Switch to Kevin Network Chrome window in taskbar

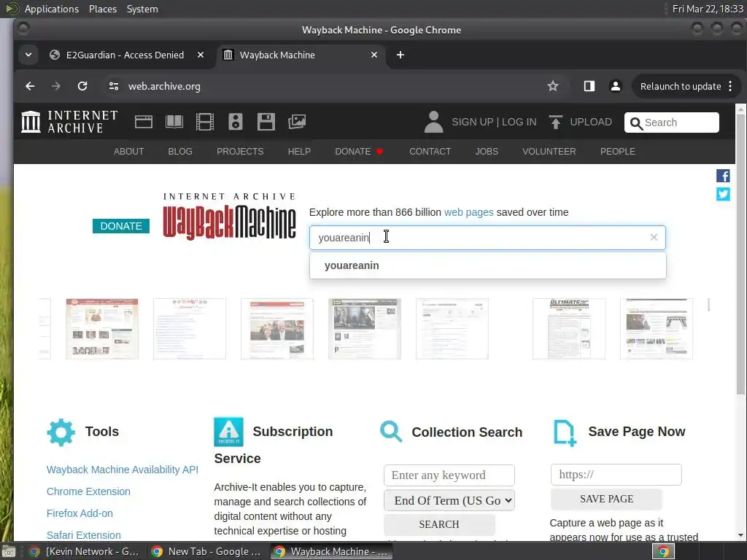(x=85, y=551)
